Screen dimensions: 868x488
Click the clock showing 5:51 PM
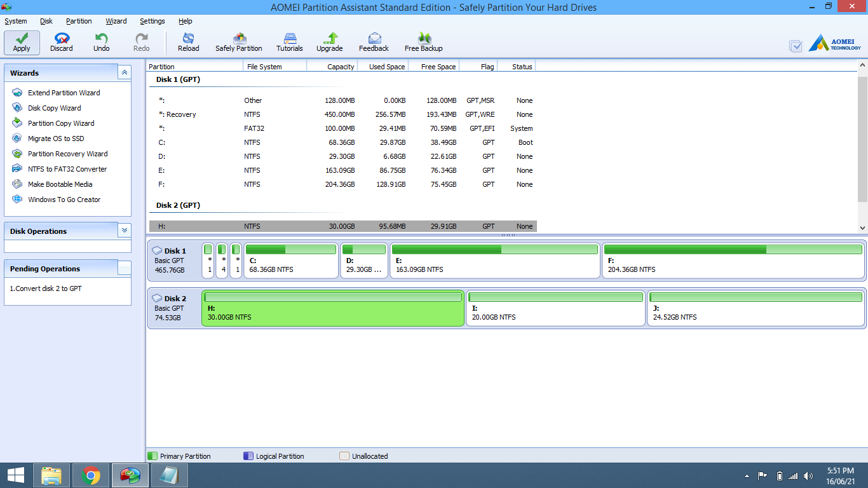click(840, 471)
